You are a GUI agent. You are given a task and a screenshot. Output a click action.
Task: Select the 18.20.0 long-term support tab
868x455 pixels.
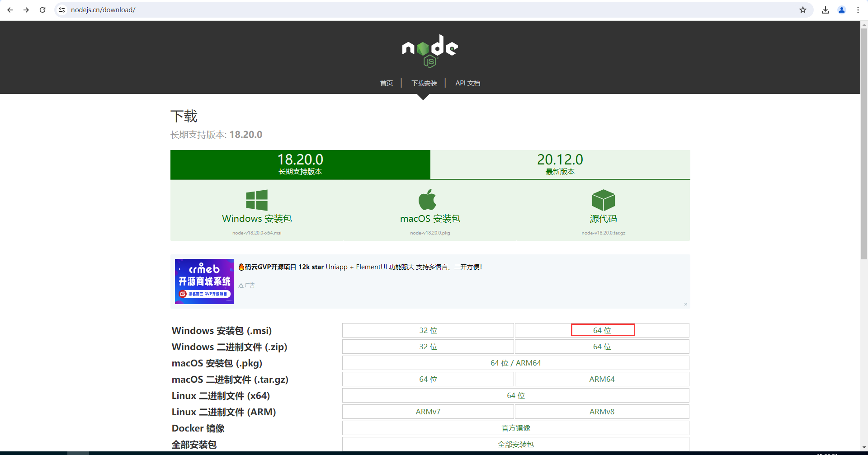[300, 164]
